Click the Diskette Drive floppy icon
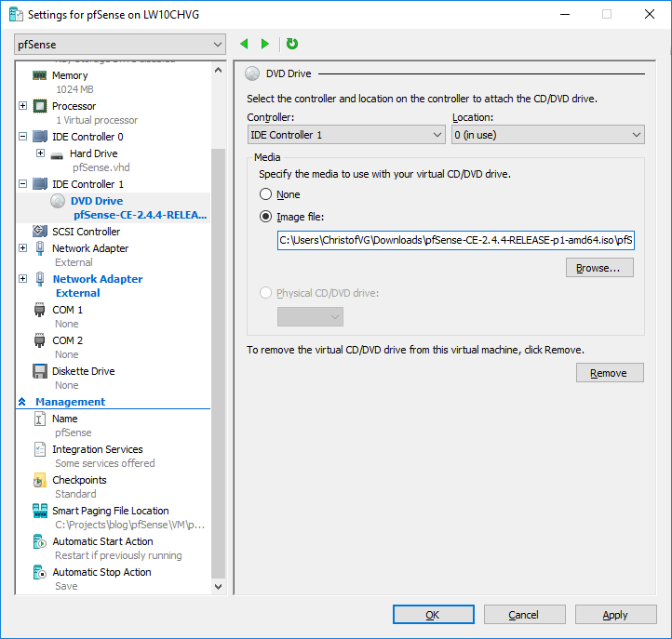This screenshot has height=639, width=672. (40, 371)
